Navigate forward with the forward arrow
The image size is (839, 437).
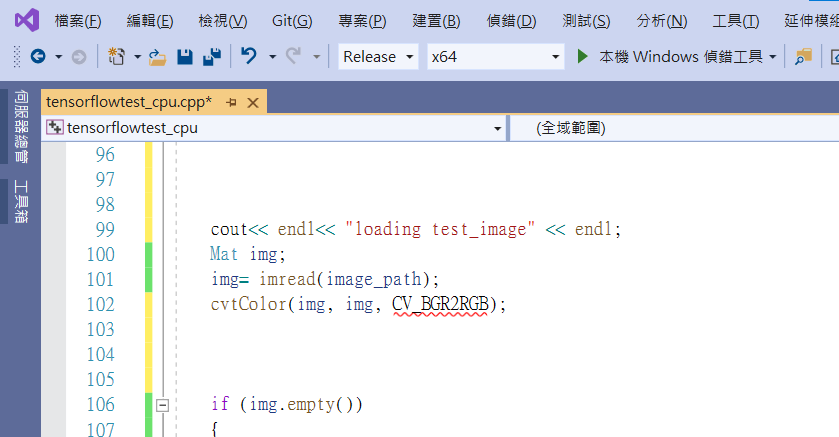click(x=79, y=57)
